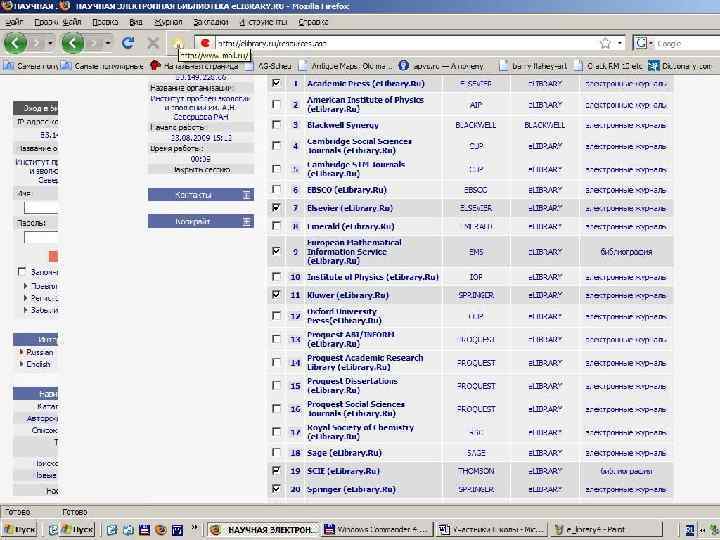
Task: Open the barry flaherty-art bookmark
Action: (534, 66)
